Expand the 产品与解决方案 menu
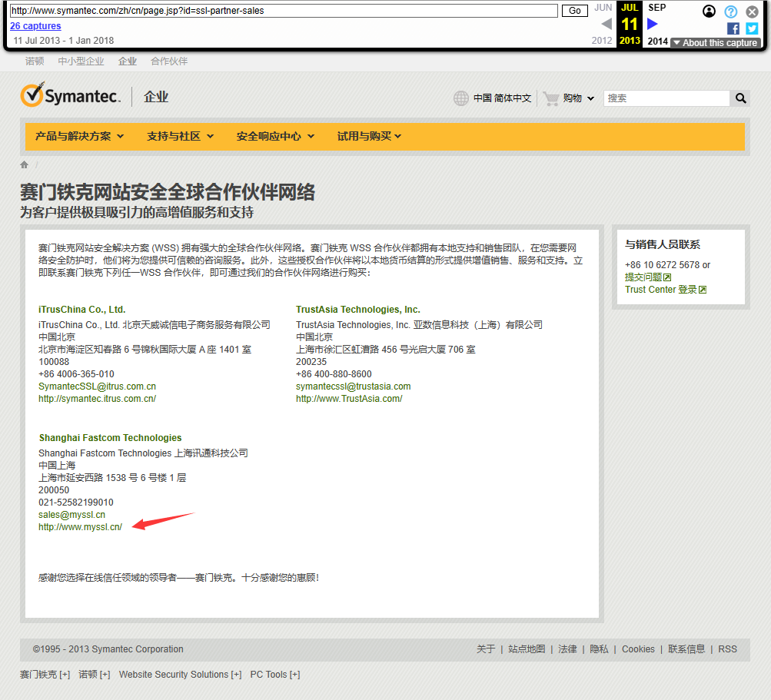Image resolution: width=771 pixels, height=700 pixels. point(79,136)
